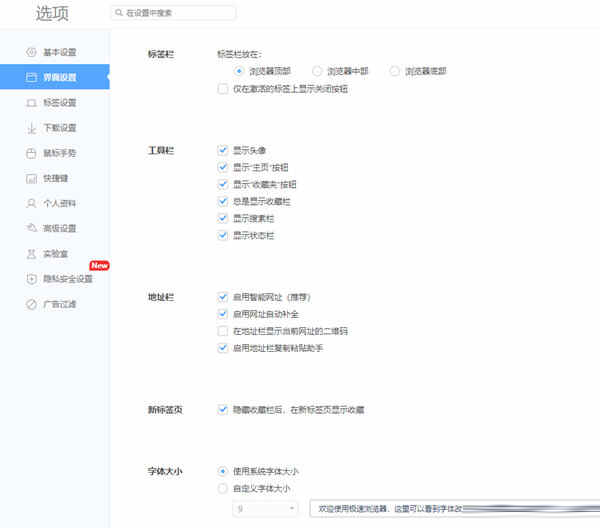
Task: Click the 标签设置 sidebar icon
Action: pos(32,102)
